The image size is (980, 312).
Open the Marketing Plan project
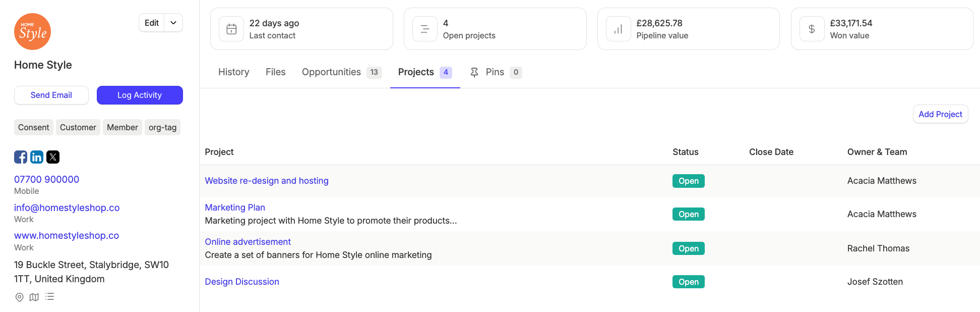[x=235, y=207]
